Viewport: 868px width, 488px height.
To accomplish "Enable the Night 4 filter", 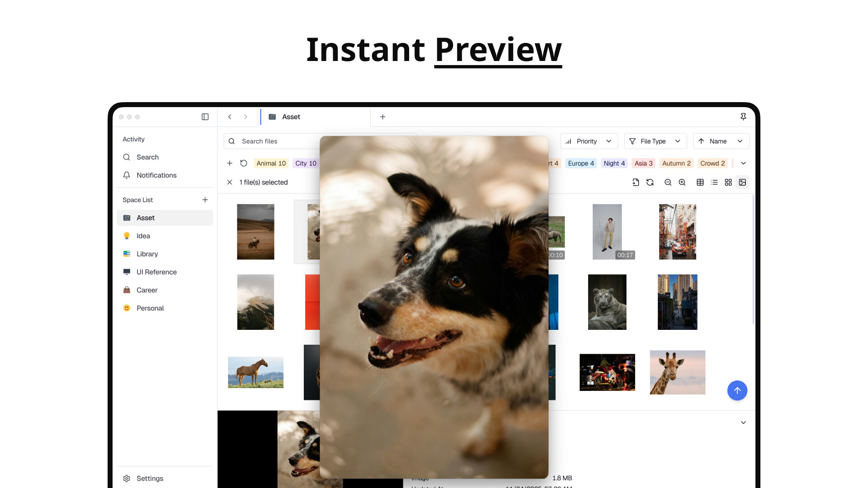I will pos(614,163).
